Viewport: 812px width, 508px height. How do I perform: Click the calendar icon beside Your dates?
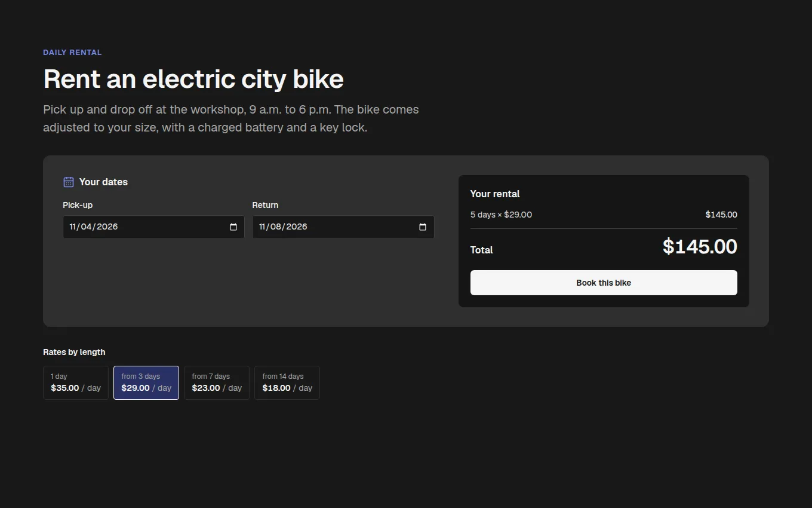[x=69, y=182]
